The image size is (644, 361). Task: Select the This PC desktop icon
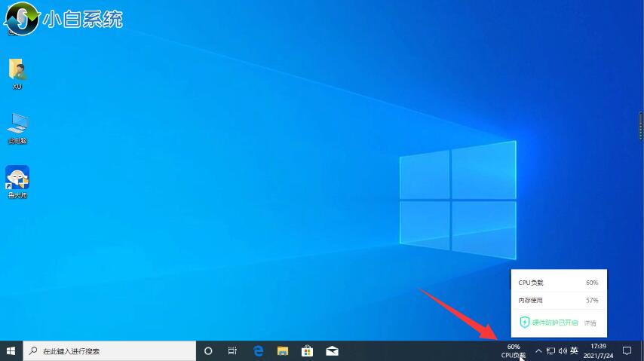click(x=17, y=127)
